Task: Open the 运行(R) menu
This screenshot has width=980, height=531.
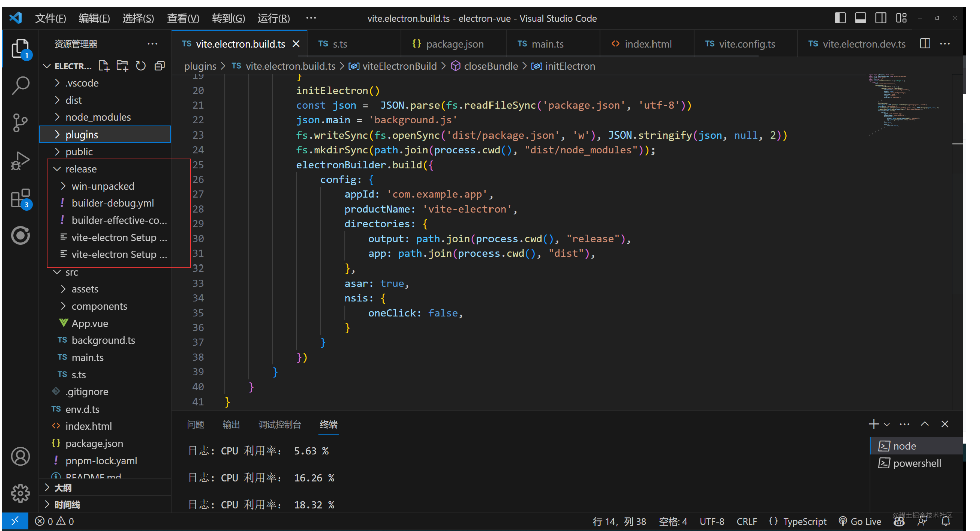Action: (273, 18)
